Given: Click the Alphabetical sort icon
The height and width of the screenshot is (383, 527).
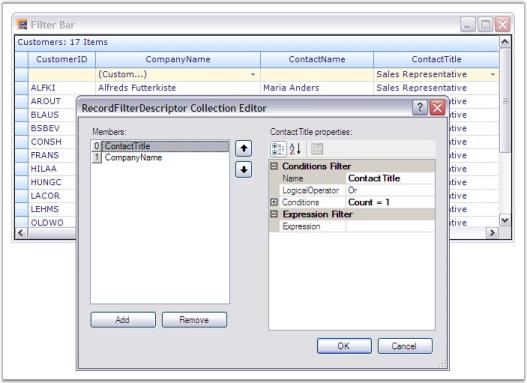Looking at the screenshot, I should tap(295, 149).
